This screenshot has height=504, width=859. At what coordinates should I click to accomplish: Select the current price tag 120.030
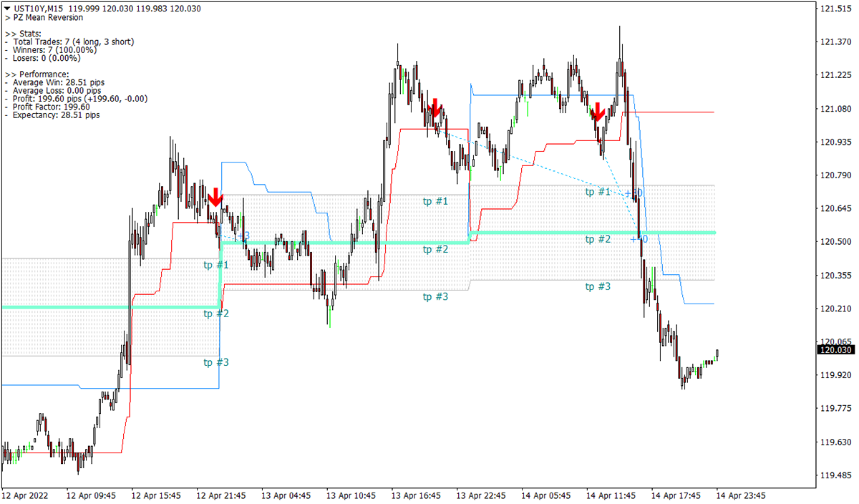(835, 349)
